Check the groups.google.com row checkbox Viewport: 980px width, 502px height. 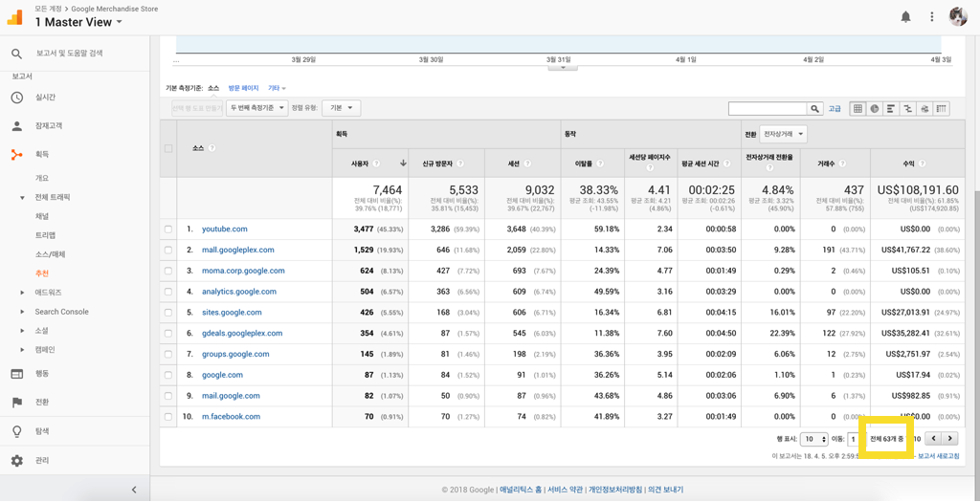coord(167,355)
